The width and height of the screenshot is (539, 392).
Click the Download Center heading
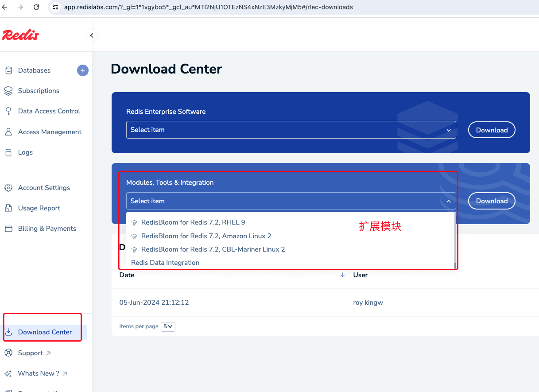click(167, 69)
